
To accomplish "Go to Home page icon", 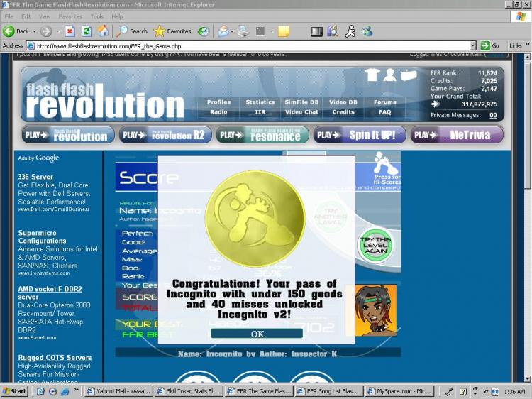I will point(103,31).
